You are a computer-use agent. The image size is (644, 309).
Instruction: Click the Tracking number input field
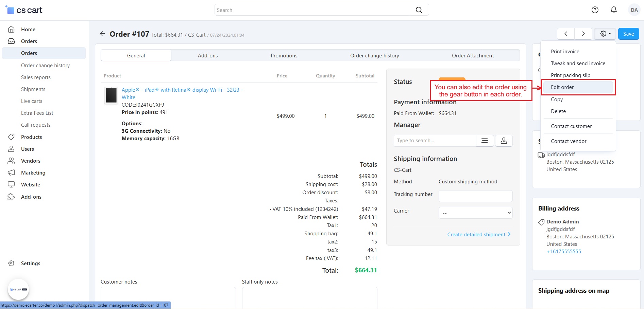(x=475, y=196)
